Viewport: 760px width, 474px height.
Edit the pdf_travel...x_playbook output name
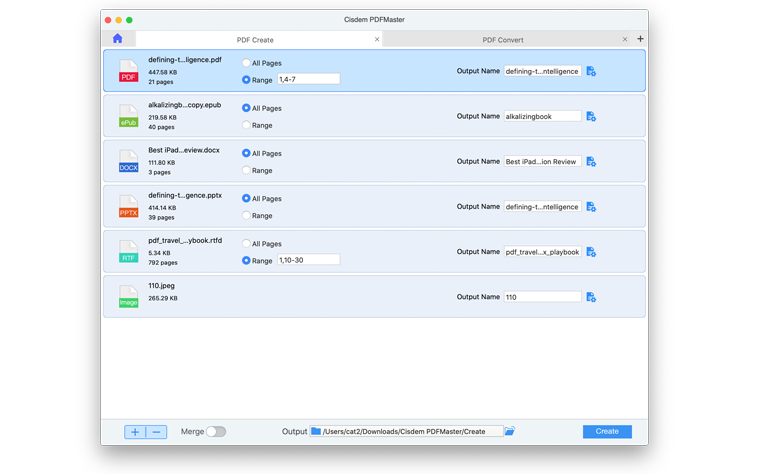tap(542, 252)
